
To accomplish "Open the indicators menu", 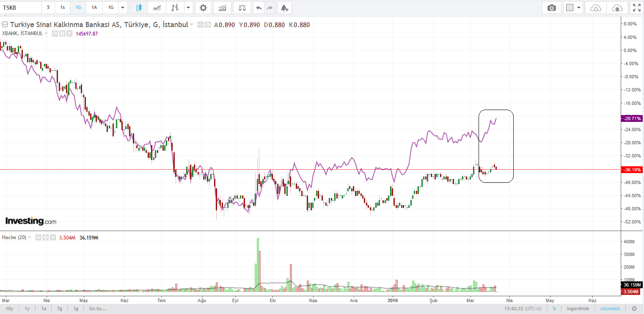I will (222, 8).
